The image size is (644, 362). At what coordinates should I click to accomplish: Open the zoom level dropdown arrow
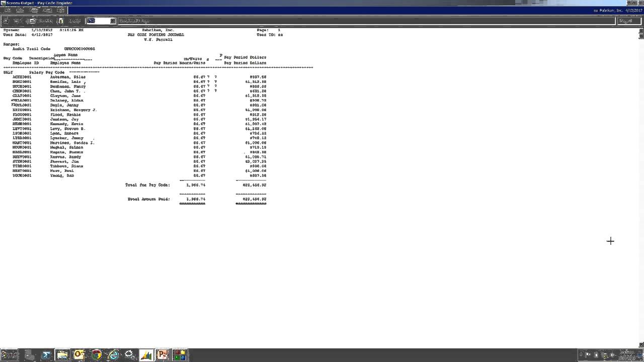pyautogui.click(x=113, y=21)
